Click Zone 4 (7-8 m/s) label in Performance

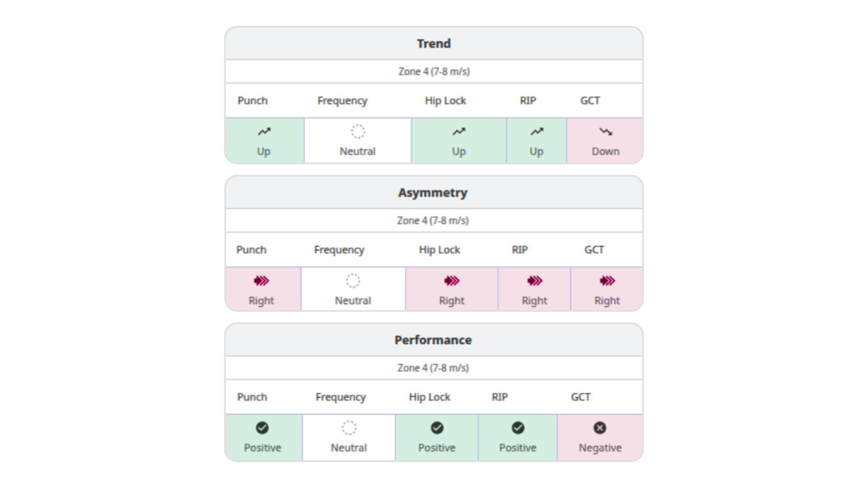click(x=433, y=368)
